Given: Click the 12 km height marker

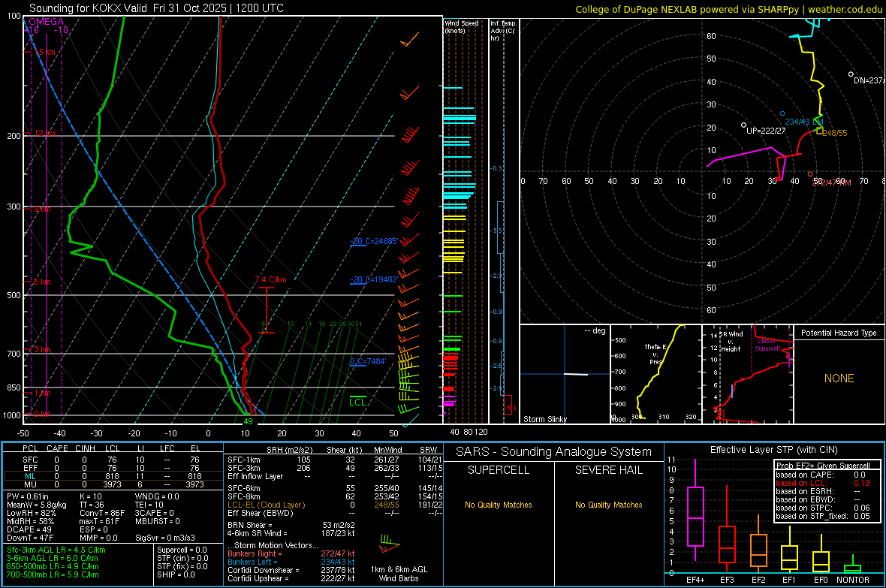Looking at the screenshot, I should [44, 133].
